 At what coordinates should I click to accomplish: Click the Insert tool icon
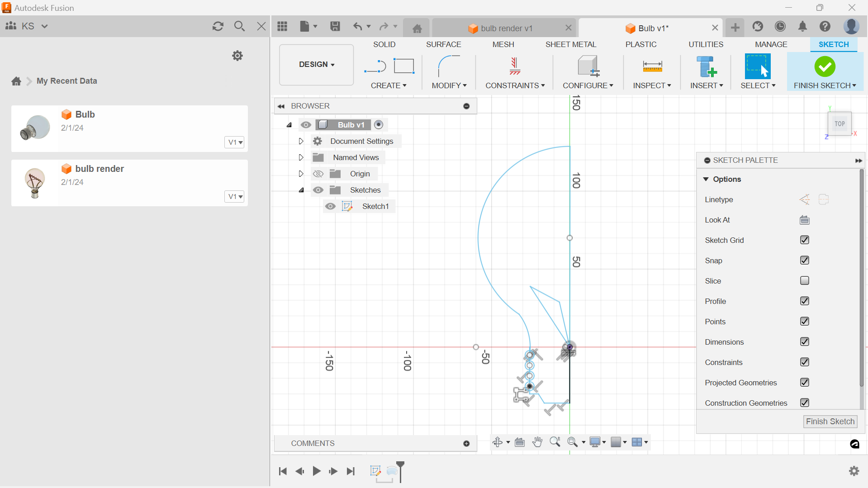click(x=707, y=66)
